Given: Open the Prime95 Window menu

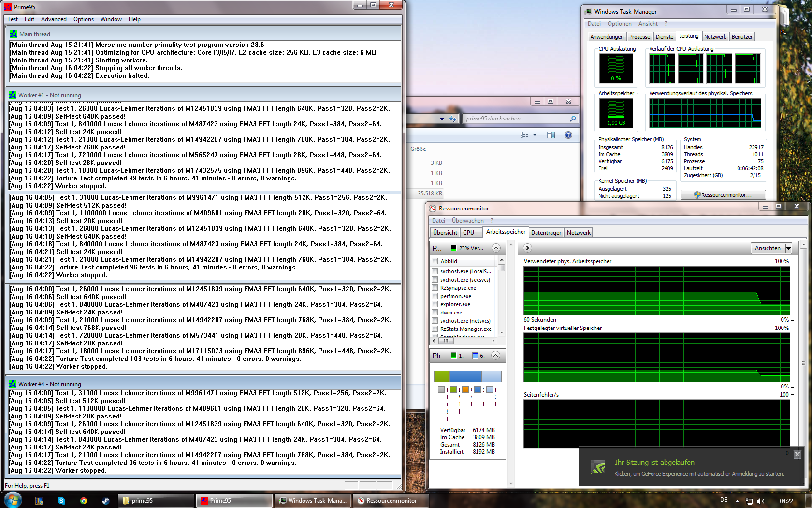Looking at the screenshot, I should (111, 19).
